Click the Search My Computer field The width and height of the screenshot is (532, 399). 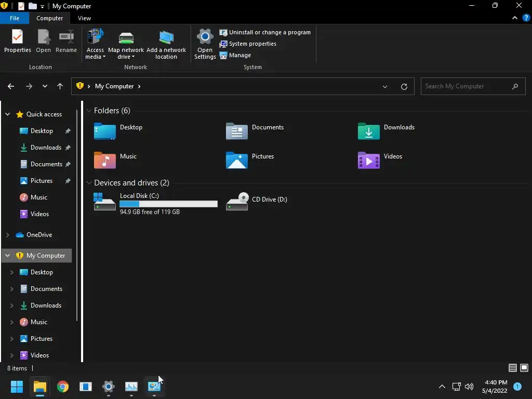click(x=473, y=86)
